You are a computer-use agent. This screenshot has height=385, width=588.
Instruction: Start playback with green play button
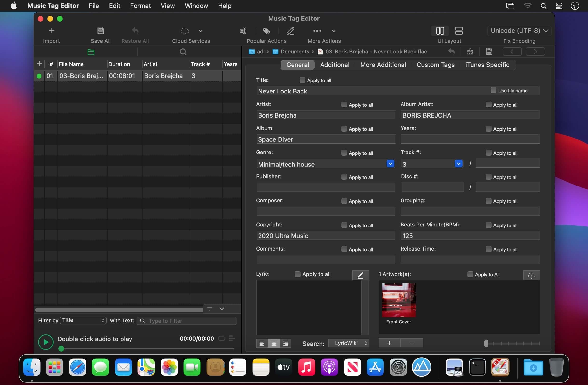[46, 342]
